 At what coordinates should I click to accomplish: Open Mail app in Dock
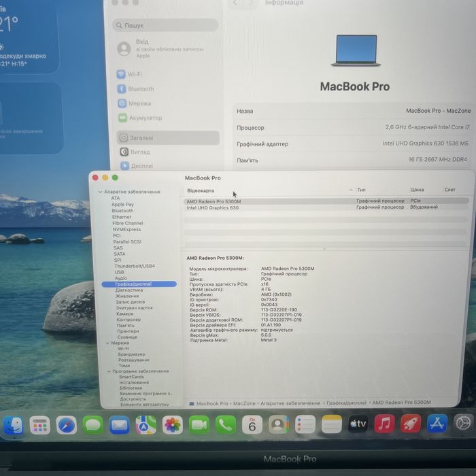point(119,425)
